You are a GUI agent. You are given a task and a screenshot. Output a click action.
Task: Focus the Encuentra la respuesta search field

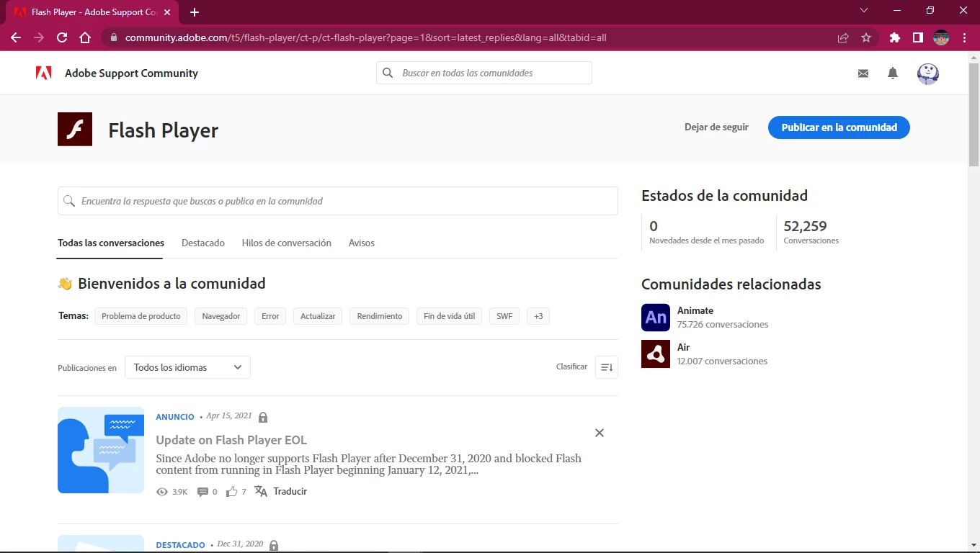coord(338,201)
